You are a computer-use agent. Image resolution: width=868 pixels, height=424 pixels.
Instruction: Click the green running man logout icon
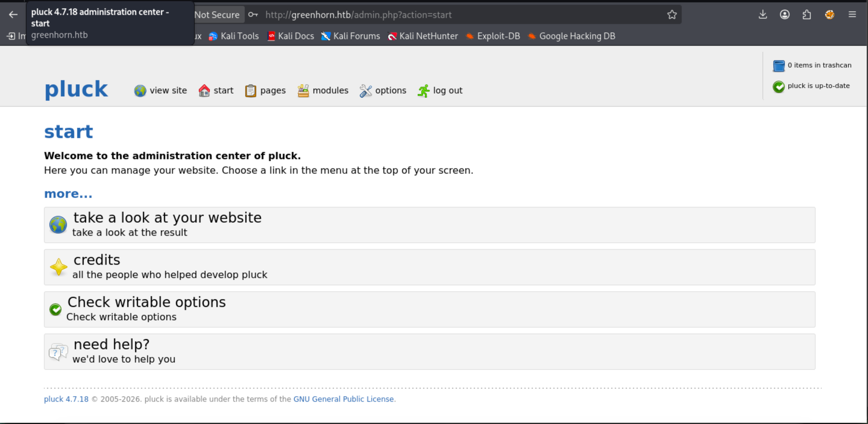click(x=424, y=91)
